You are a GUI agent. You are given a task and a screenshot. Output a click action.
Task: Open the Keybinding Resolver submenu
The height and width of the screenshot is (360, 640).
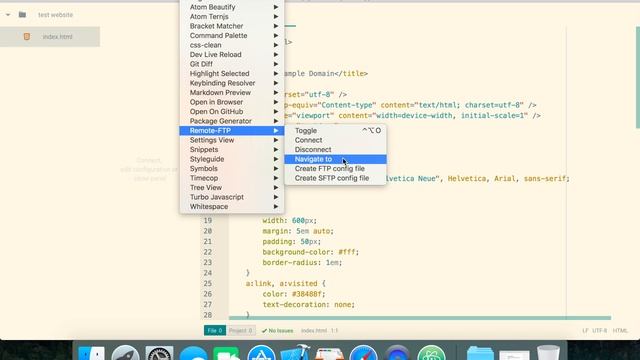232,83
